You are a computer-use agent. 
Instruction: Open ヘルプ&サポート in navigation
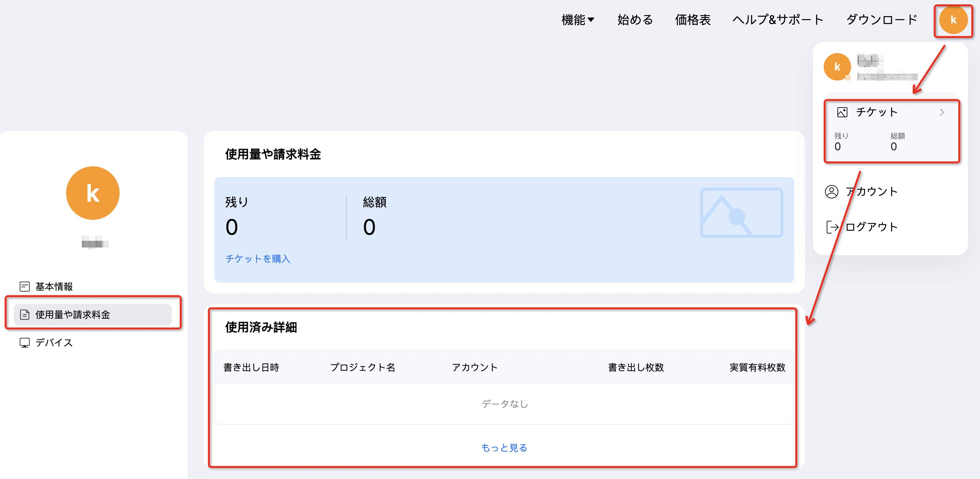pyautogui.click(x=778, y=20)
